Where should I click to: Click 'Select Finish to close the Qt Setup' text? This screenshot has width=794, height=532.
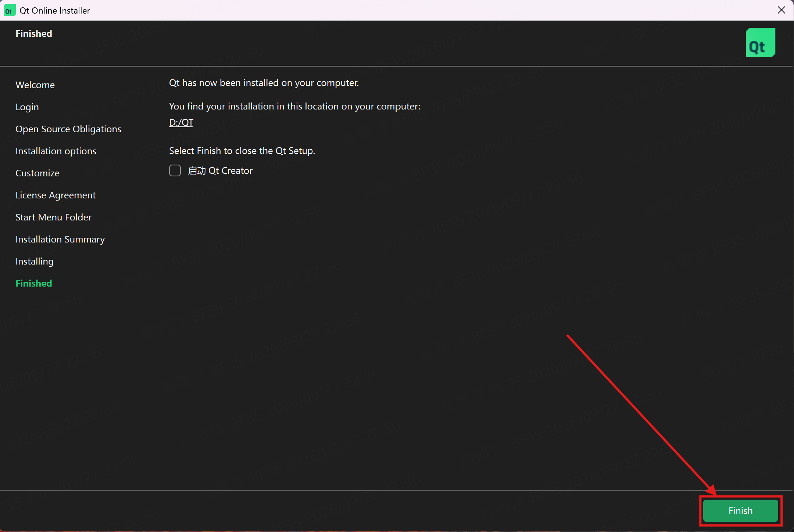242,151
